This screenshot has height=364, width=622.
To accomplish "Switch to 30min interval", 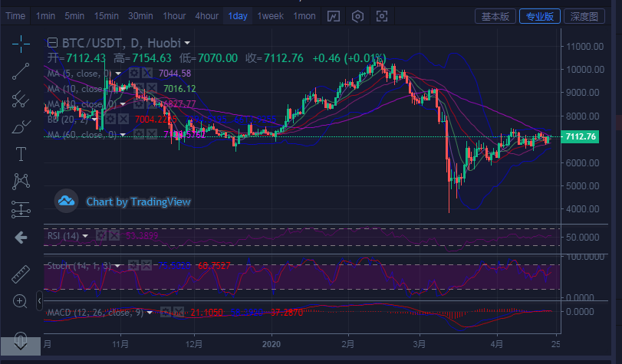I will click(x=140, y=16).
